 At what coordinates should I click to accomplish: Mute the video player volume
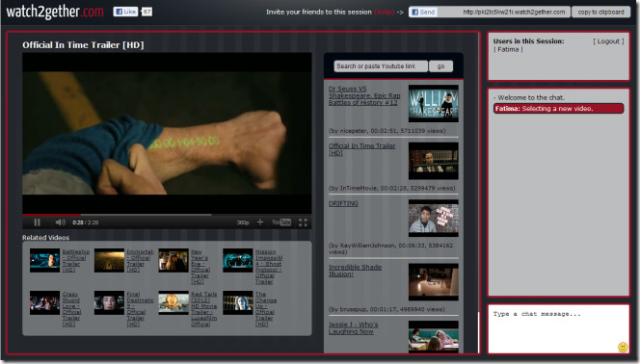[60, 222]
